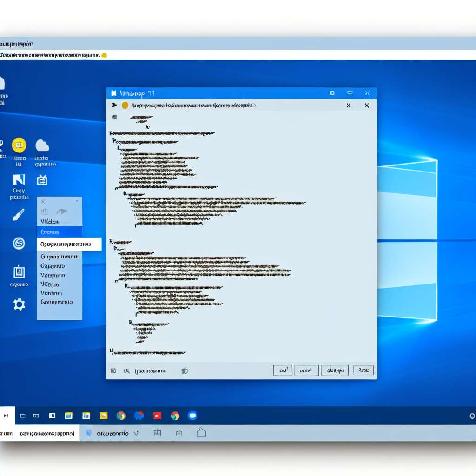Click the TV-shaped desktop icon
476x476 pixels.
click(42, 180)
